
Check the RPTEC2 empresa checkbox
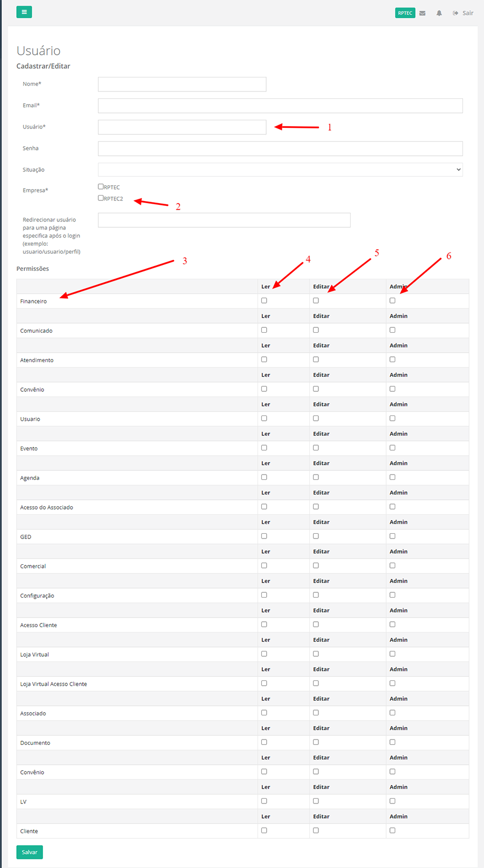pos(101,198)
